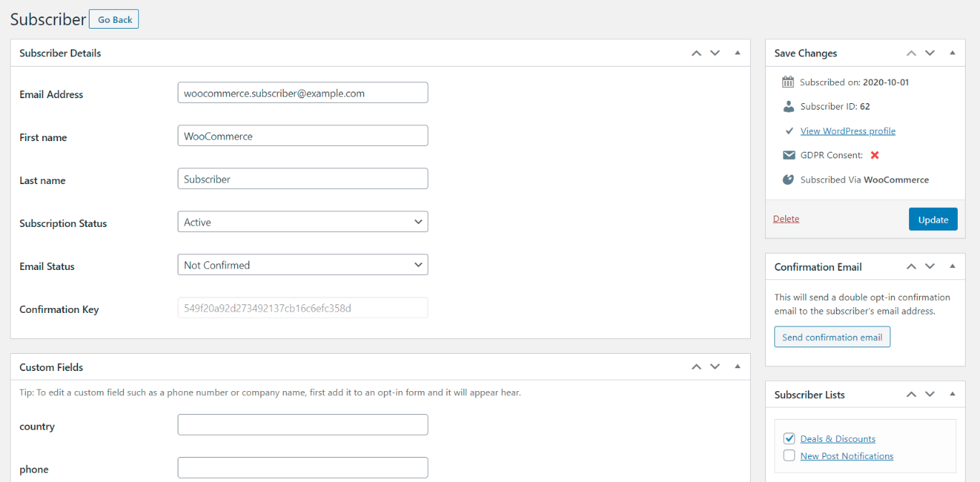Click the Update button

click(x=933, y=220)
